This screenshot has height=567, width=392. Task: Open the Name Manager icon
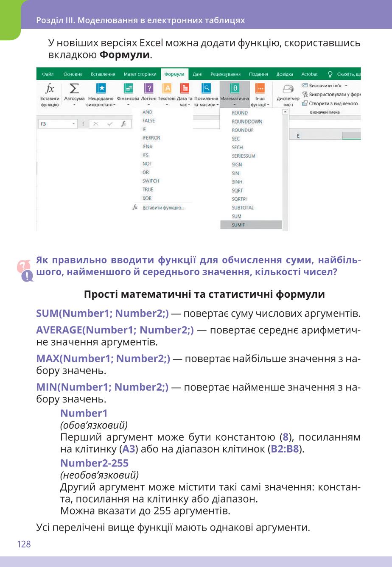288,89
